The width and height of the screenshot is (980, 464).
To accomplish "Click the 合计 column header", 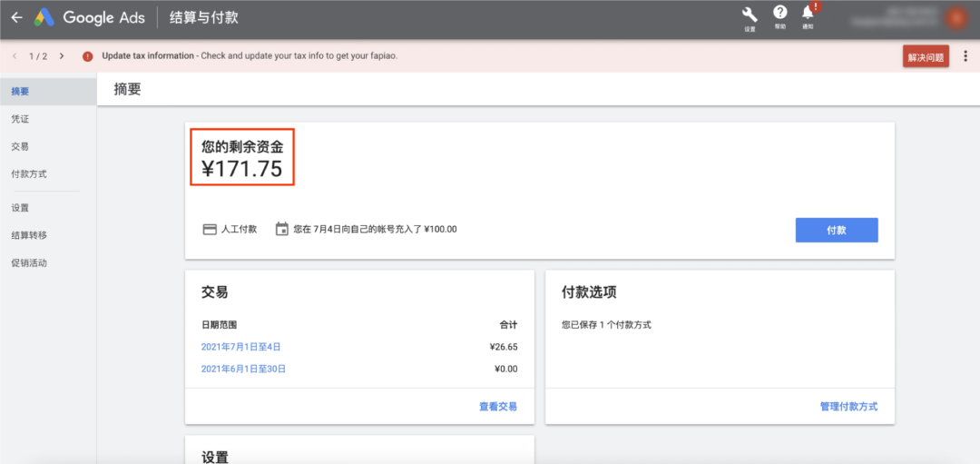I will click(509, 324).
